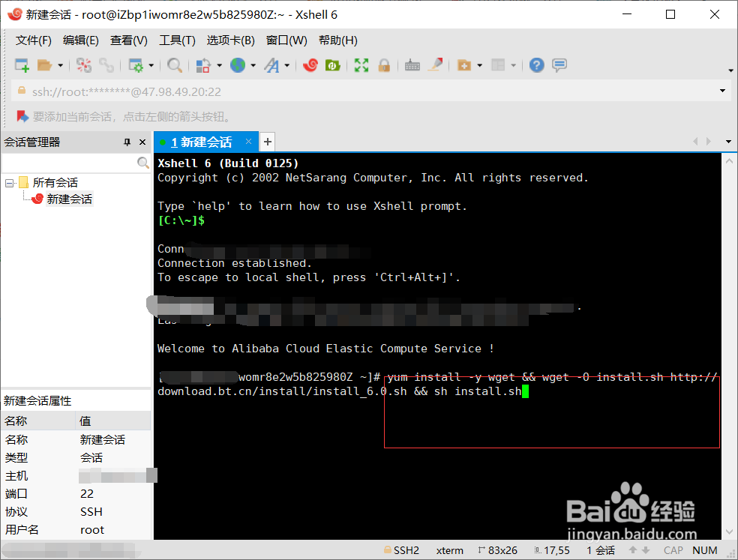738x560 pixels.
Task: Open the 选项卡(B) menu
Action: [231, 40]
